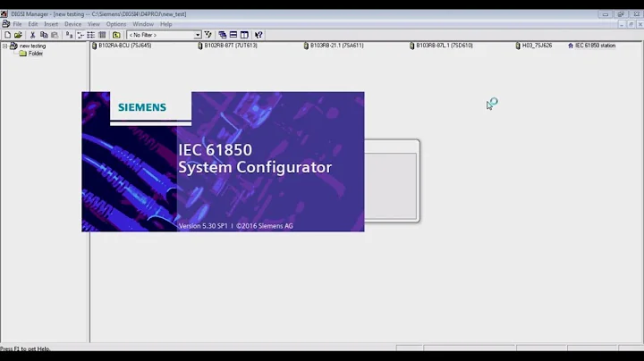Click the IEC 61850 station label
The image size is (644, 361).
[x=595, y=46]
